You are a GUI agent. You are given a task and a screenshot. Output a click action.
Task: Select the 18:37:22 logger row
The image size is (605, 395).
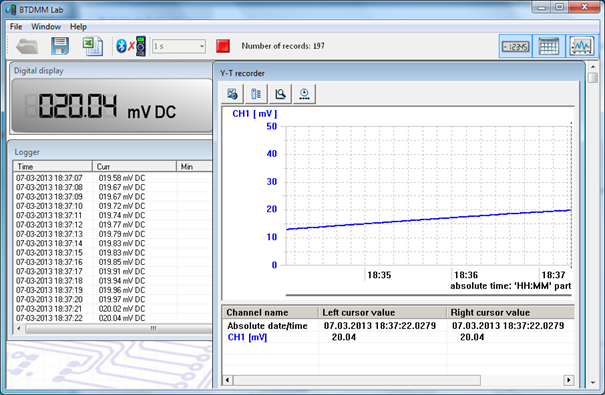pyautogui.click(x=113, y=318)
